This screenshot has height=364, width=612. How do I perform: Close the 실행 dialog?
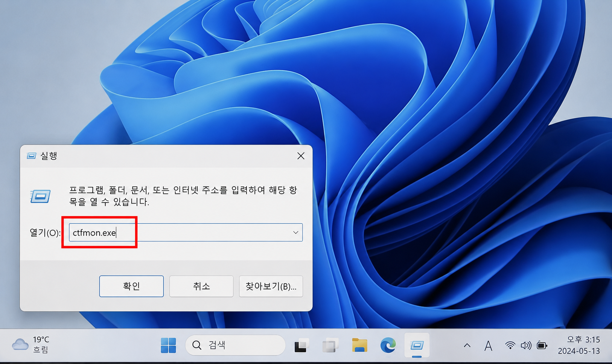301,156
